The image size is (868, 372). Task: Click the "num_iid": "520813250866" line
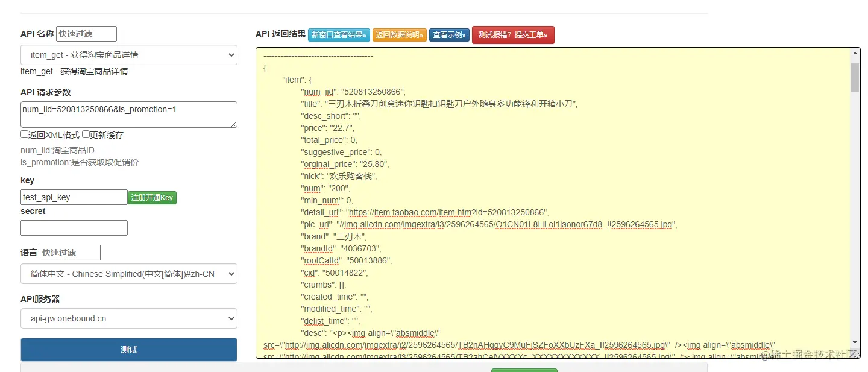(x=353, y=92)
